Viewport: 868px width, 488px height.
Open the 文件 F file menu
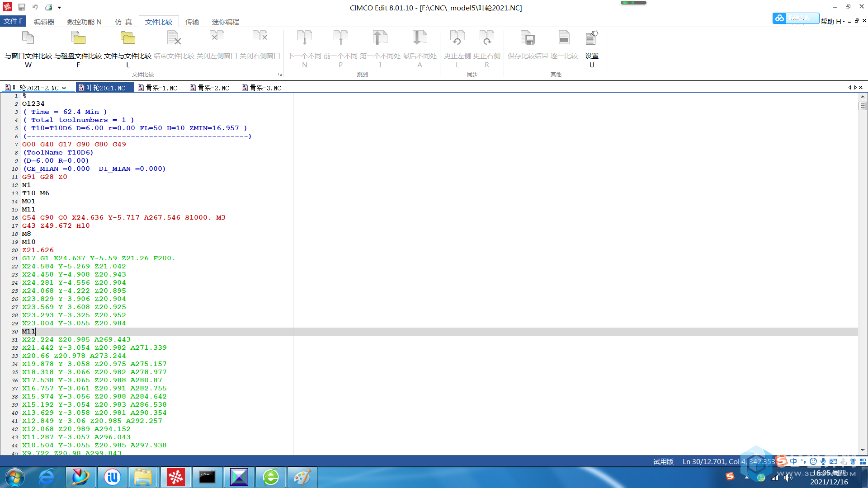13,21
